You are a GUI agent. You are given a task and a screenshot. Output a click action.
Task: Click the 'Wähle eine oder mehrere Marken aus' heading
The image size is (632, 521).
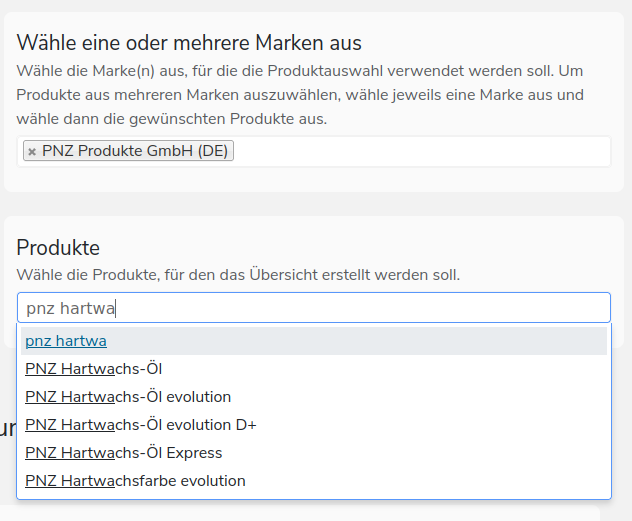(189, 43)
